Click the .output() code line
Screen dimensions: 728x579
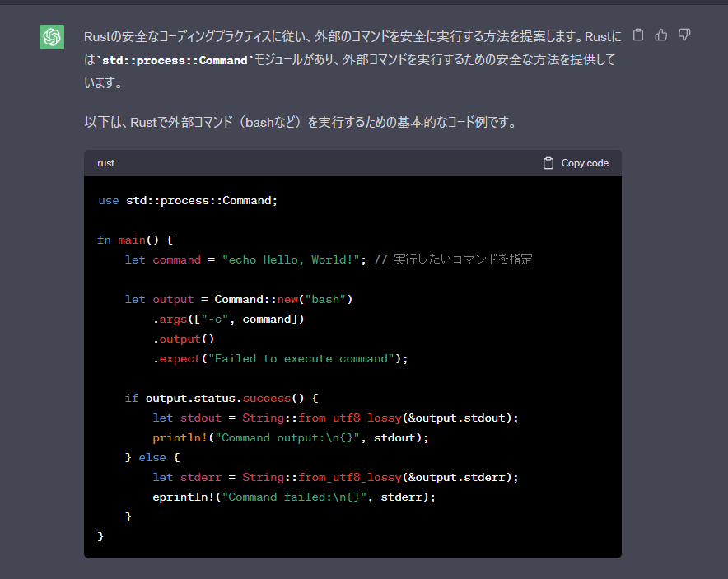click(184, 339)
